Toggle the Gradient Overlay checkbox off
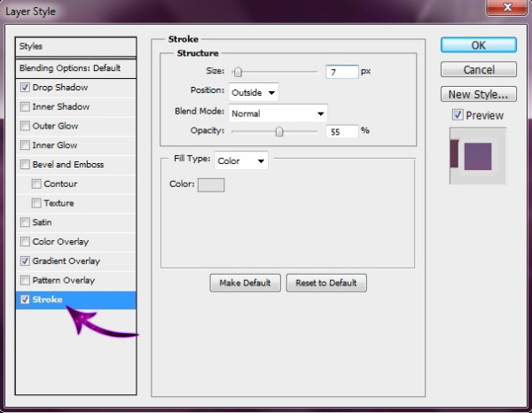The image size is (532, 413). point(25,261)
